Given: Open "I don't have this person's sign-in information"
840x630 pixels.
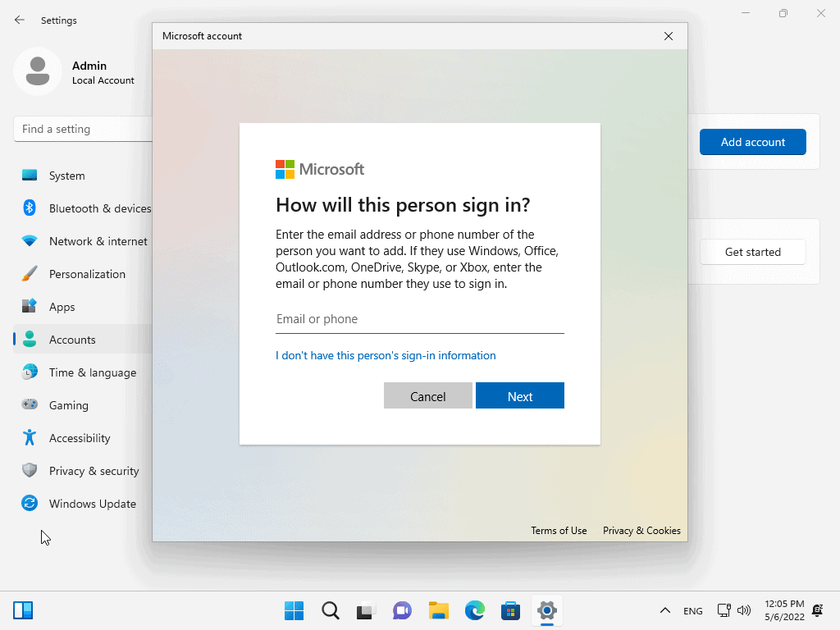Looking at the screenshot, I should 386,355.
